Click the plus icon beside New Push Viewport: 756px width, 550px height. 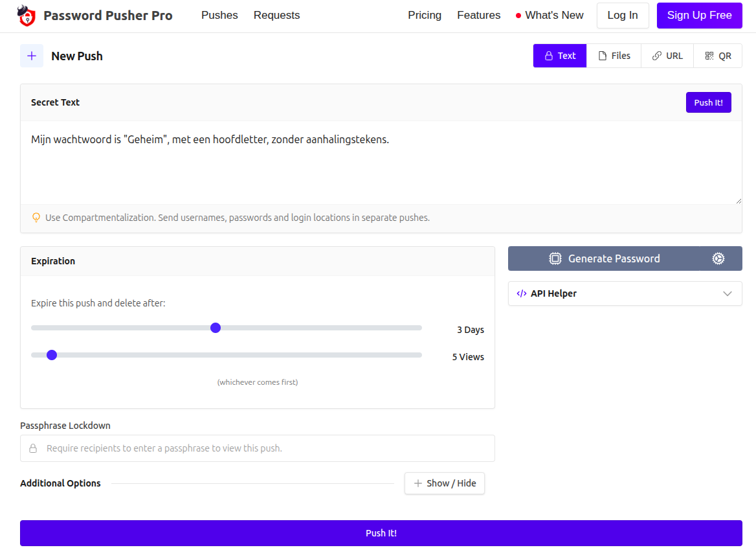[32, 56]
